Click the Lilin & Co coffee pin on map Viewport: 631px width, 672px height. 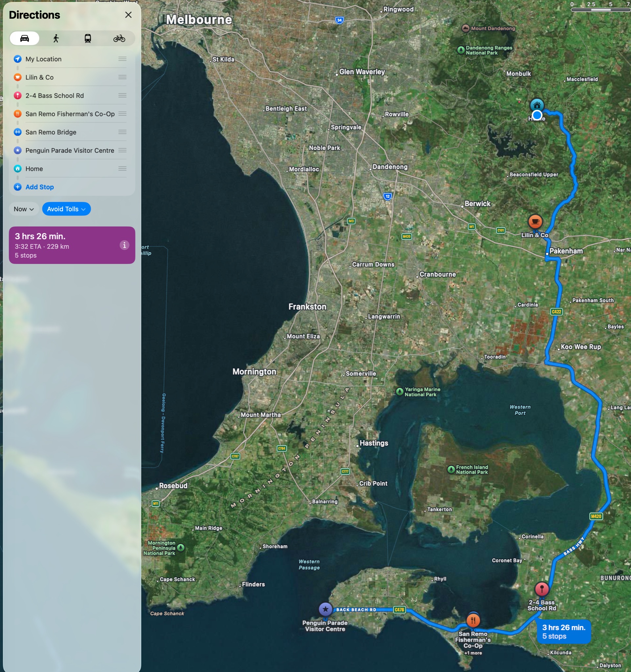[x=535, y=221]
